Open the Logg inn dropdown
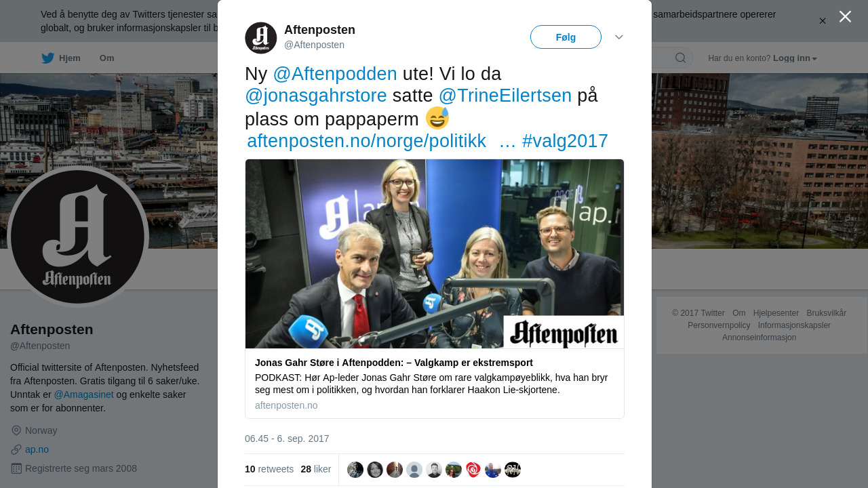The width and height of the screenshot is (868, 488). point(795,58)
